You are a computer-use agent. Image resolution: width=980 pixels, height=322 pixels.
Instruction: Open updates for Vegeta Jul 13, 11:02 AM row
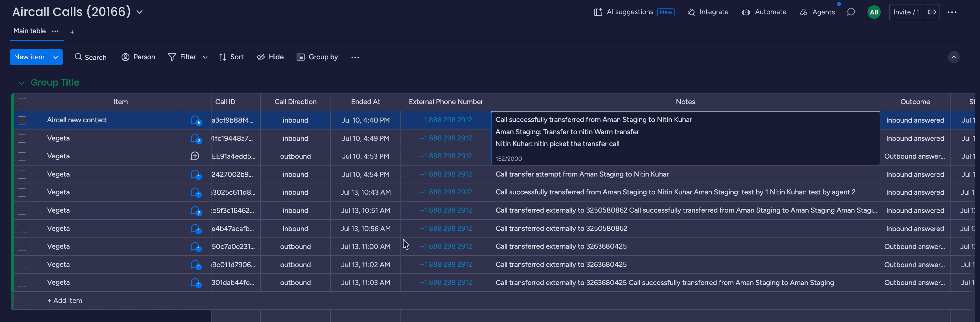coord(195,265)
